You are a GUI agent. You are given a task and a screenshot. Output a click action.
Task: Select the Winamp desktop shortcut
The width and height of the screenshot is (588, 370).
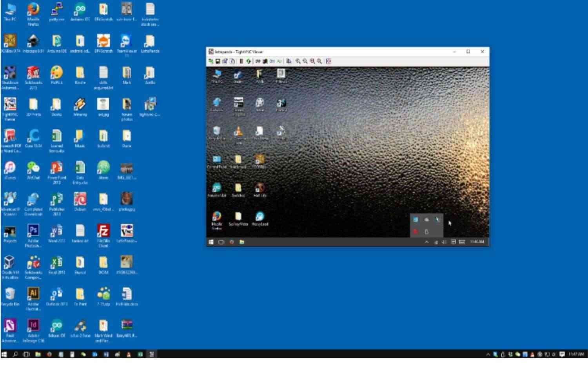(80, 107)
